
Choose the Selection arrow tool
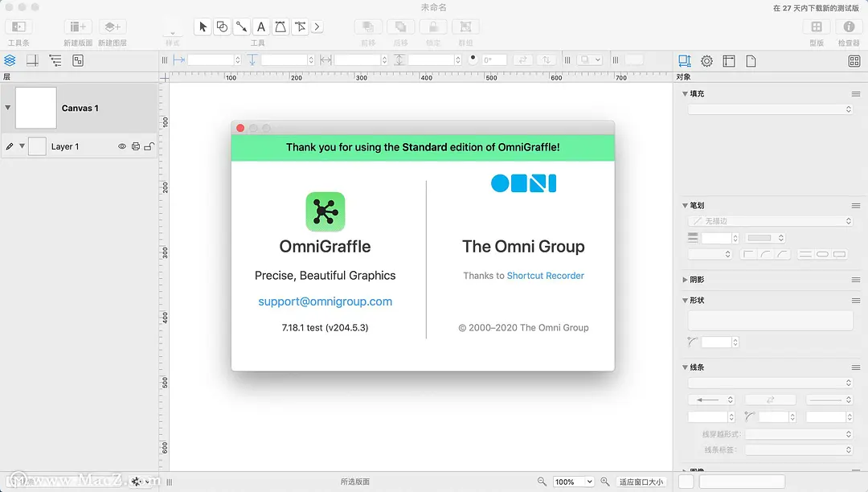tap(203, 27)
